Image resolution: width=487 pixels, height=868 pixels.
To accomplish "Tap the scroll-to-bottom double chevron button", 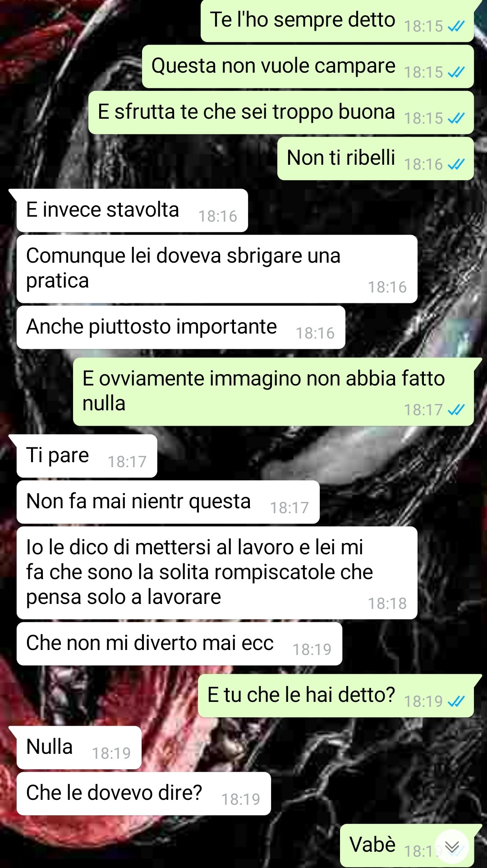I will click(452, 847).
